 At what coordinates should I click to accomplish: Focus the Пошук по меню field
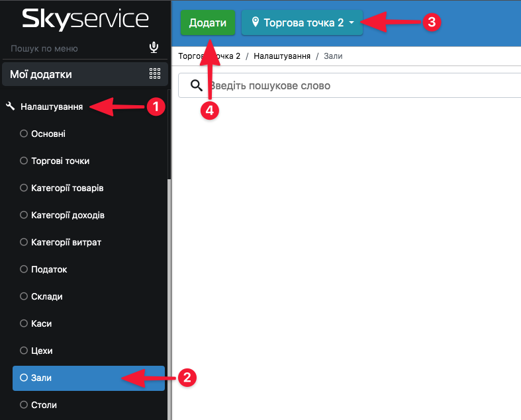click(x=73, y=48)
